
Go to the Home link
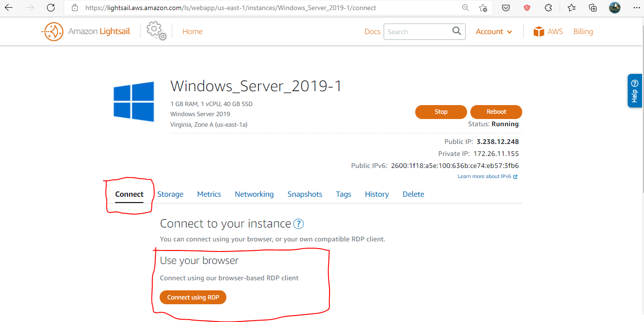193,32
